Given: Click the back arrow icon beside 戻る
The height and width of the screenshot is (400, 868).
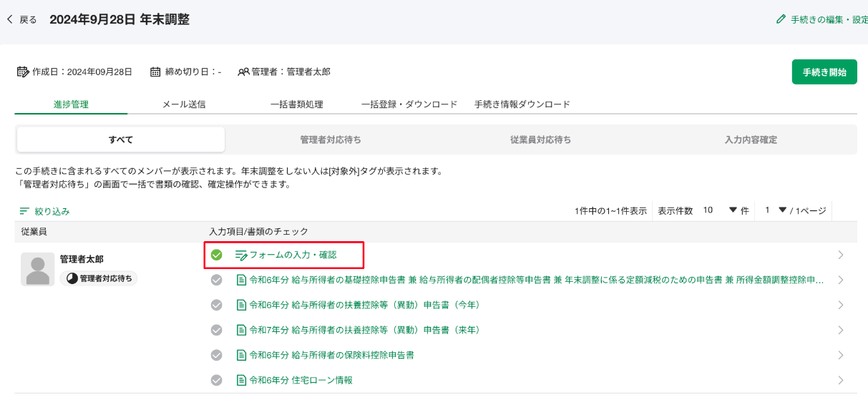Looking at the screenshot, I should 9,19.
